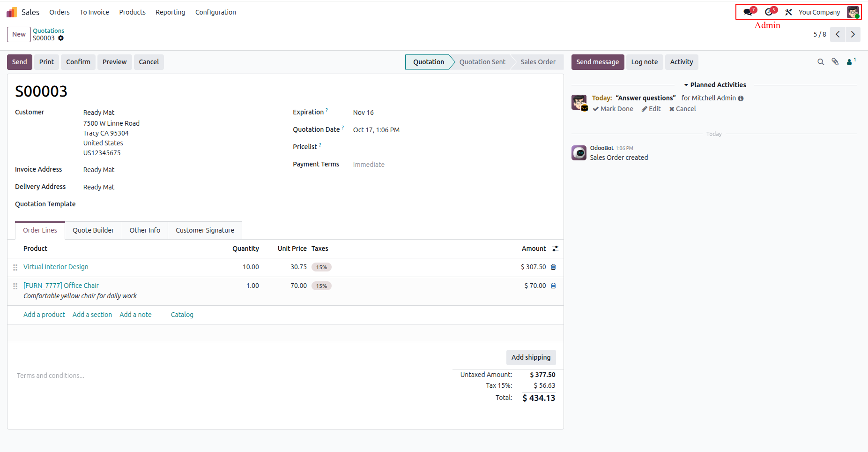The width and height of the screenshot is (868, 452).
Task: Show followers icon
Action: 851,61
